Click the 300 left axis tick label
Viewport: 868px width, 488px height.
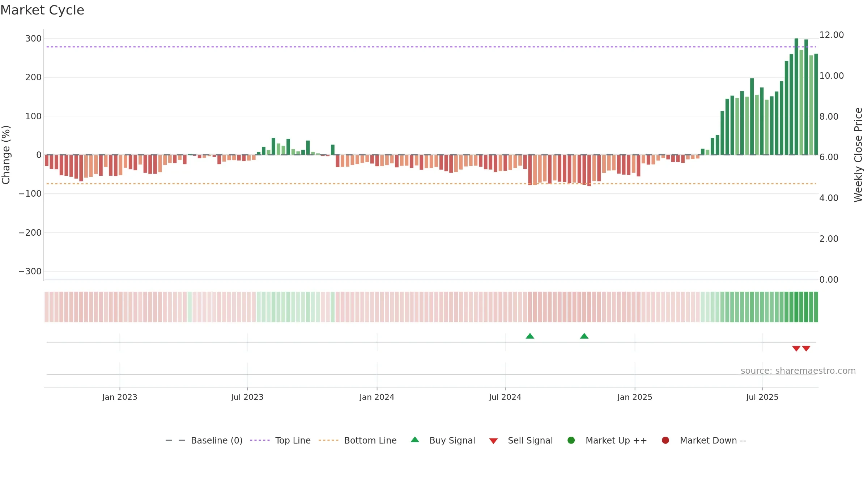point(33,39)
